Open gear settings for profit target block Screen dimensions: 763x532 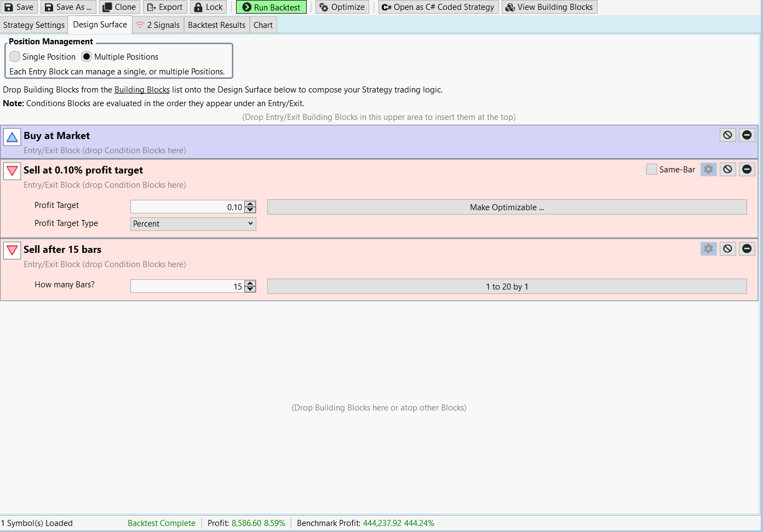(708, 170)
